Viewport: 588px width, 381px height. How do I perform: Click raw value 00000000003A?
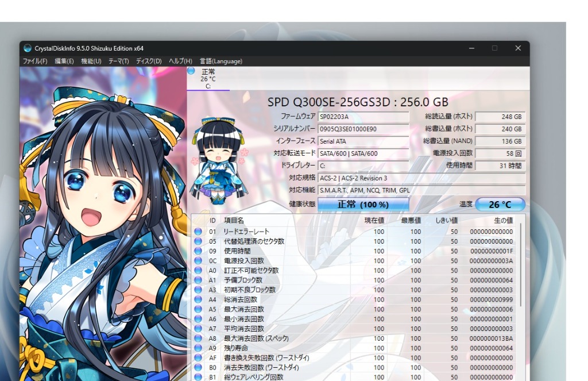tap(492, 261)
